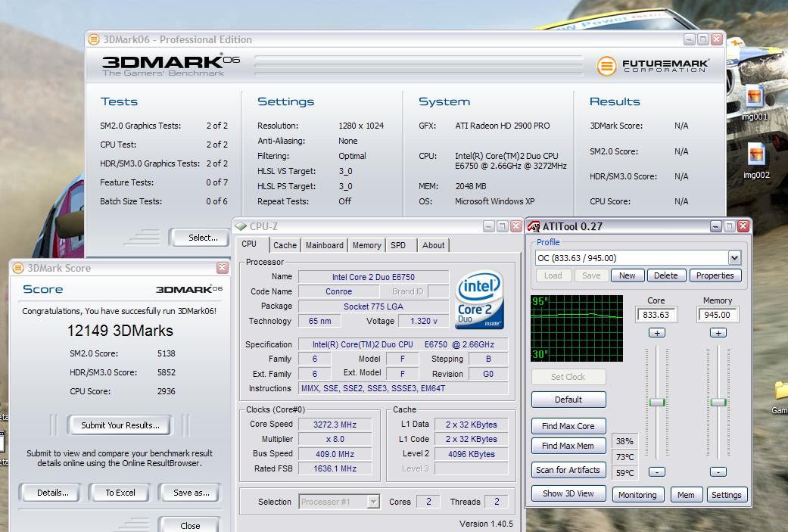Image resolution: width=788 pixels, height=532 pixels.
Task: Switch to the Cache tab in CPU-Z
Action: click(285, 245)
